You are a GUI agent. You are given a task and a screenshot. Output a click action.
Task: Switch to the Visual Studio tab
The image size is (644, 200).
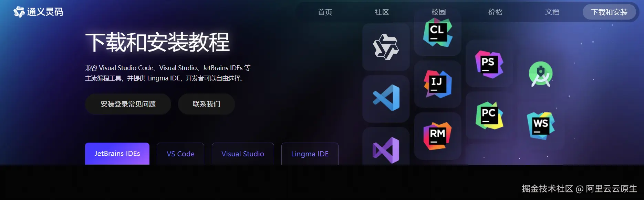[243, 154]
